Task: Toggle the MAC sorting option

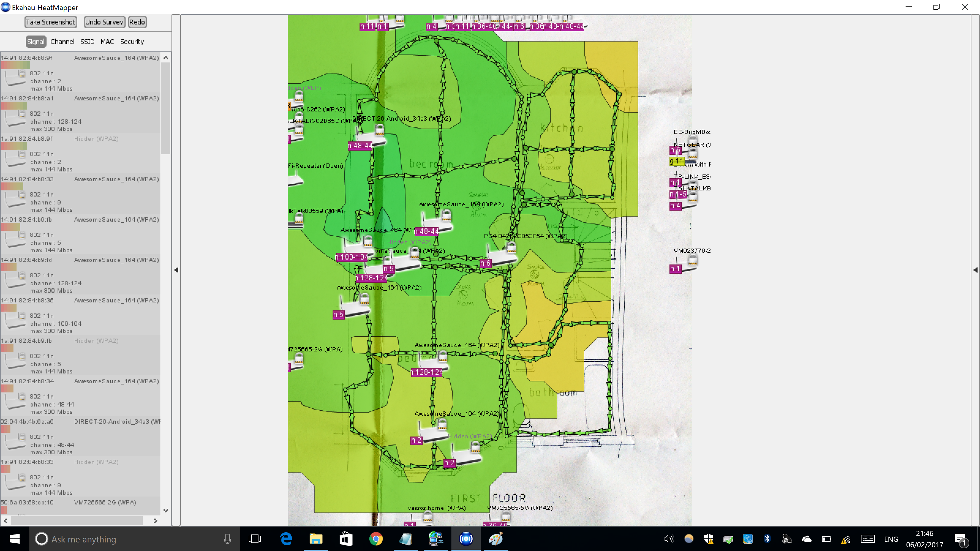Action: tap(107, 42)
